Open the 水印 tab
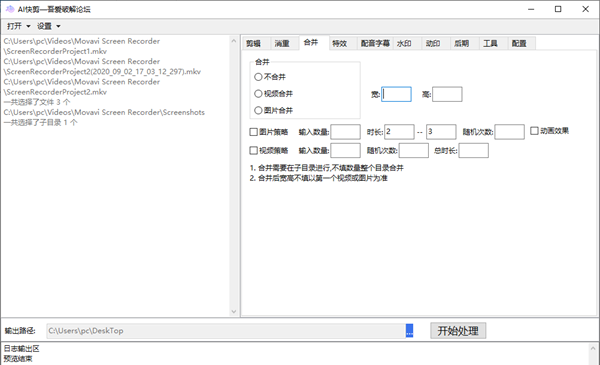Viewport: 600px width, 365px height. [404, 44]
